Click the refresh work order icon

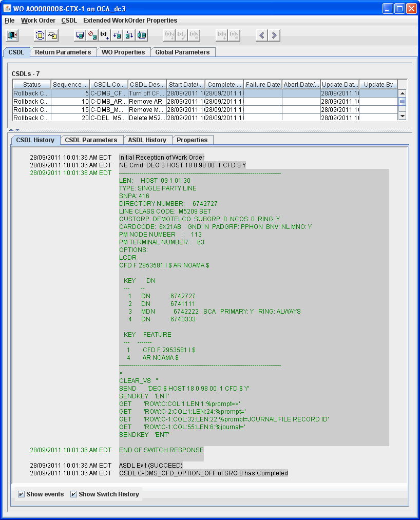point(40,35)
